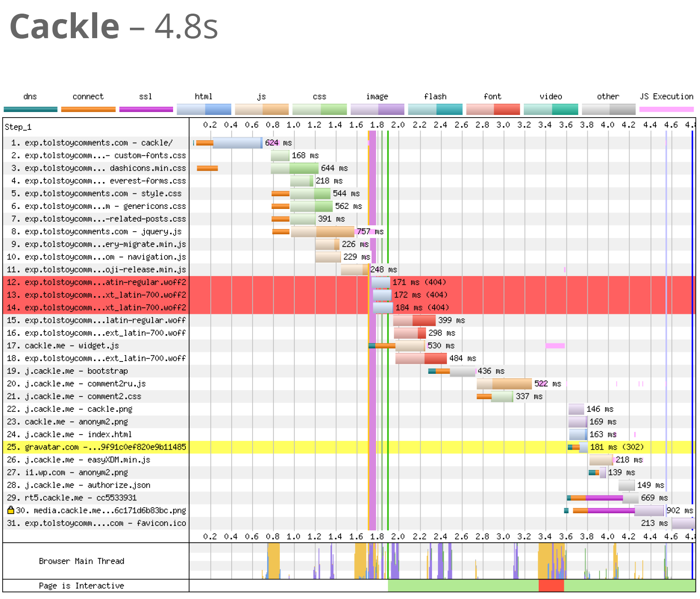Click the green bar for dashicons.min.css

[294, 168]
